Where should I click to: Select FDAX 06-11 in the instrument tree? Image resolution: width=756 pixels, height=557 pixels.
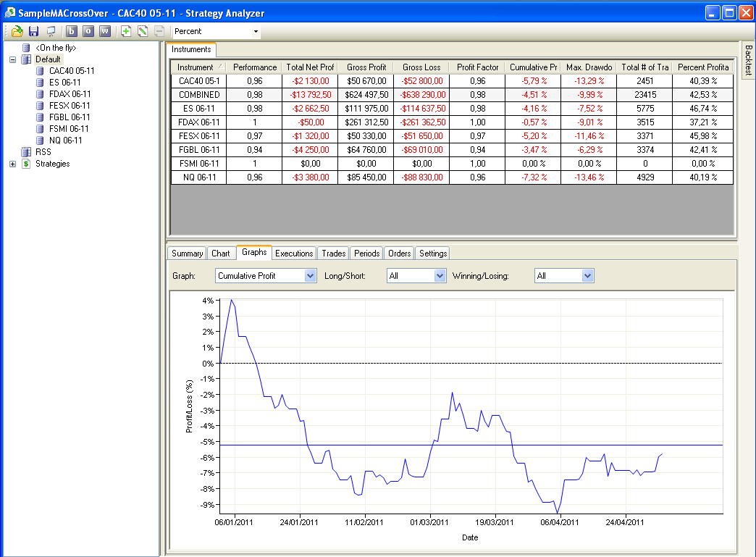[70, 94]
